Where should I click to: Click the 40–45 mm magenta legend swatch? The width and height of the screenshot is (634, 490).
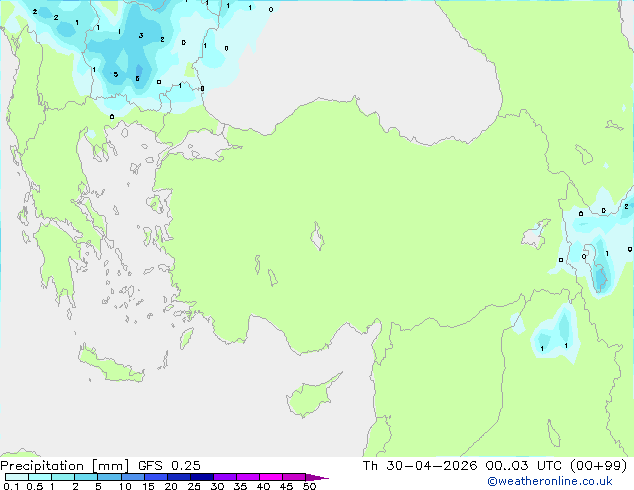point(271,477)
